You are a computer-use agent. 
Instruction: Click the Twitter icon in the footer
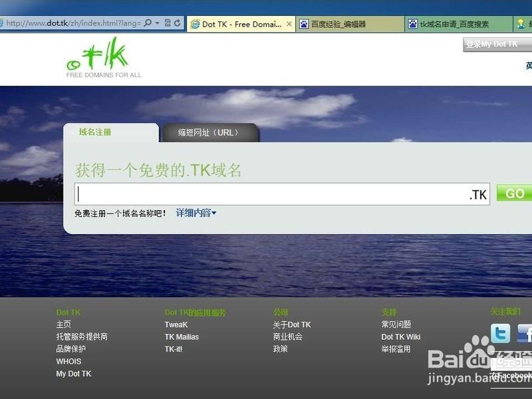click(x=501, y=333)
